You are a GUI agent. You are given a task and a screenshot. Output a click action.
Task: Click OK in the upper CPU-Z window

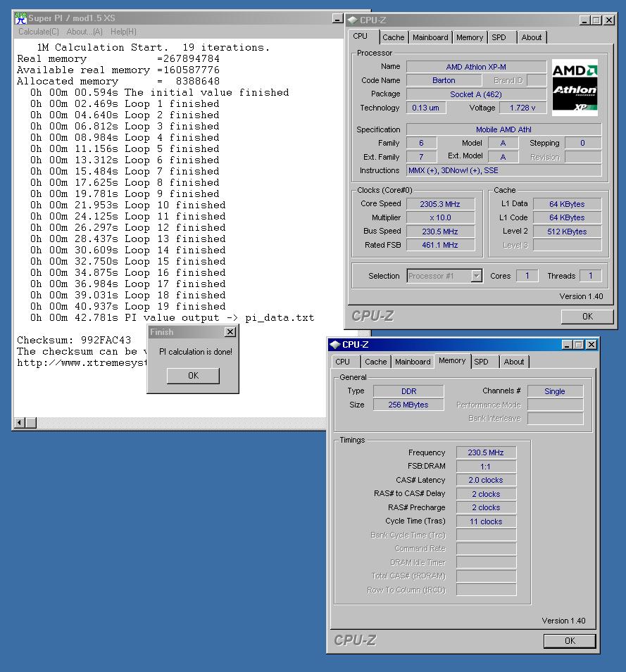[587, 316]
